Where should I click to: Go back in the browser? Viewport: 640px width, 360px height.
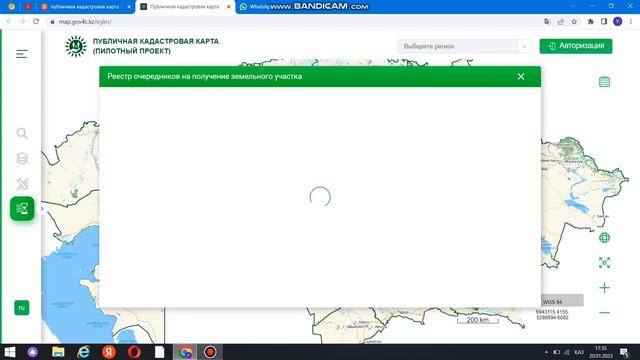[x=9, y=22]
